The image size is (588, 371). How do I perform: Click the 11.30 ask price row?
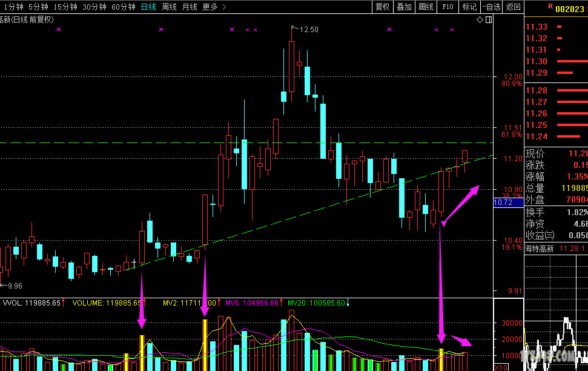click(556, 61)
